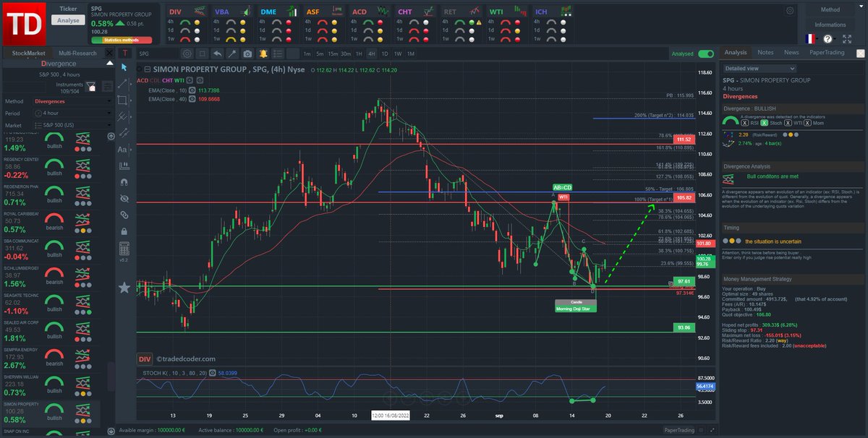This screenshot has height=438, width=868.
Task: Open the calculator tool
Action: [124, 249]
